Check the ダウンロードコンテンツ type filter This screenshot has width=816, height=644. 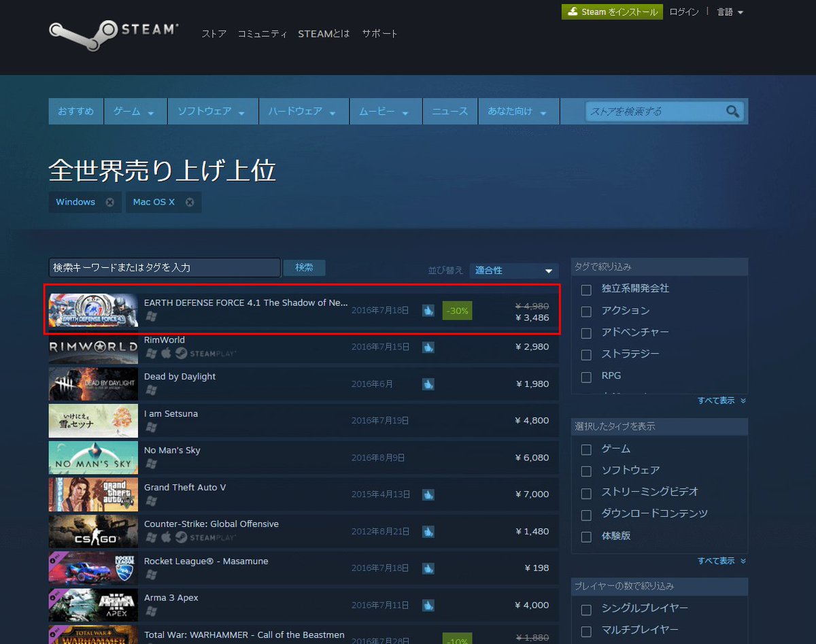586,515
